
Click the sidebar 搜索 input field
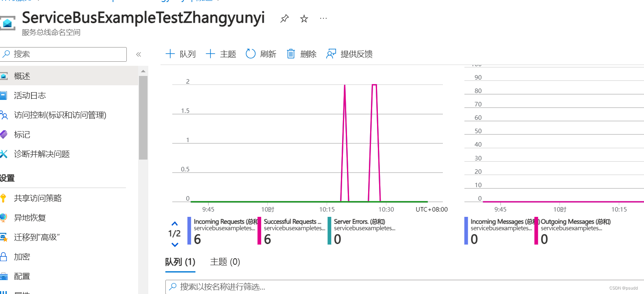63,54
